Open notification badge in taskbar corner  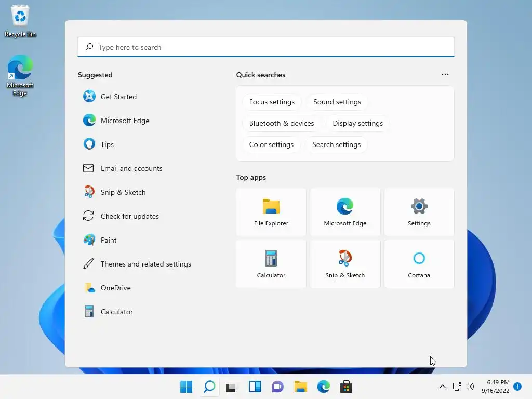pos(517,387)
